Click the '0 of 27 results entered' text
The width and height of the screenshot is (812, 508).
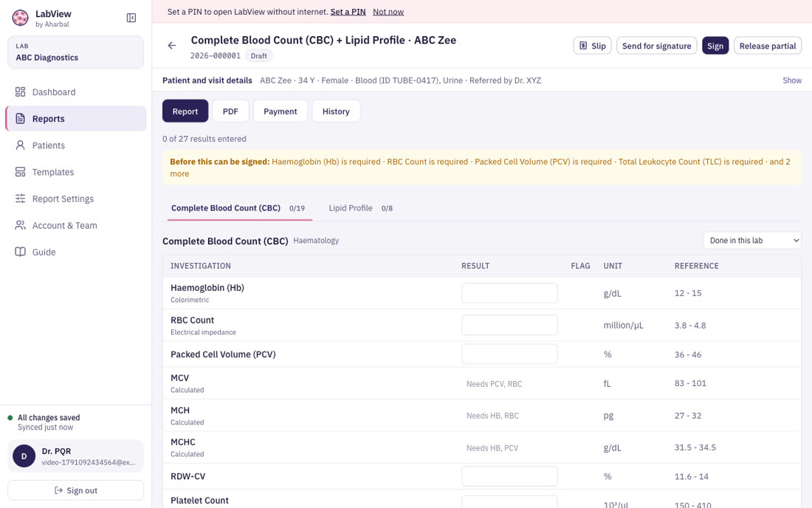coord(204,139)
